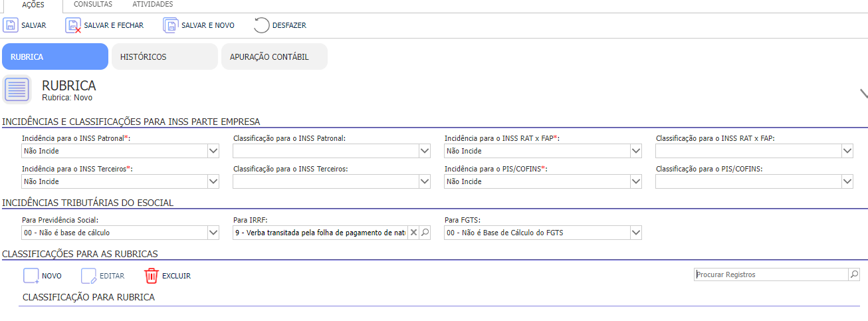This screenshot has height=321, width=868.
Task: Click Novo icon under Classificações para as Rubricas
Action: point(31,276)
